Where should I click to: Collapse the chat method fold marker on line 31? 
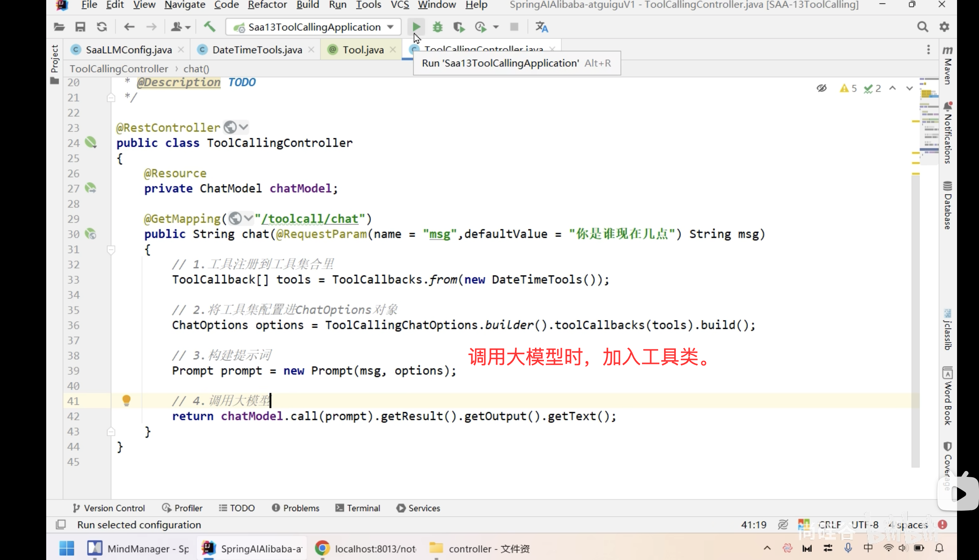111,250
